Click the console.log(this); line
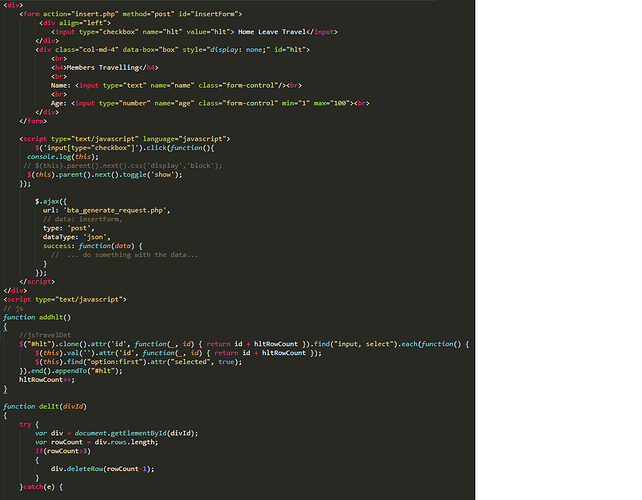 (x=63, y=157)
